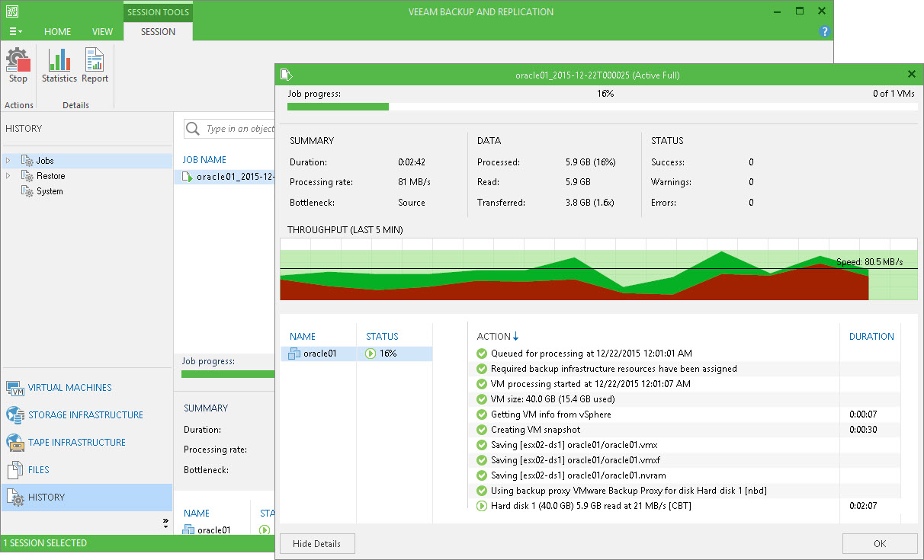
Task: Select the System tree item
Action: coord(50,191)
